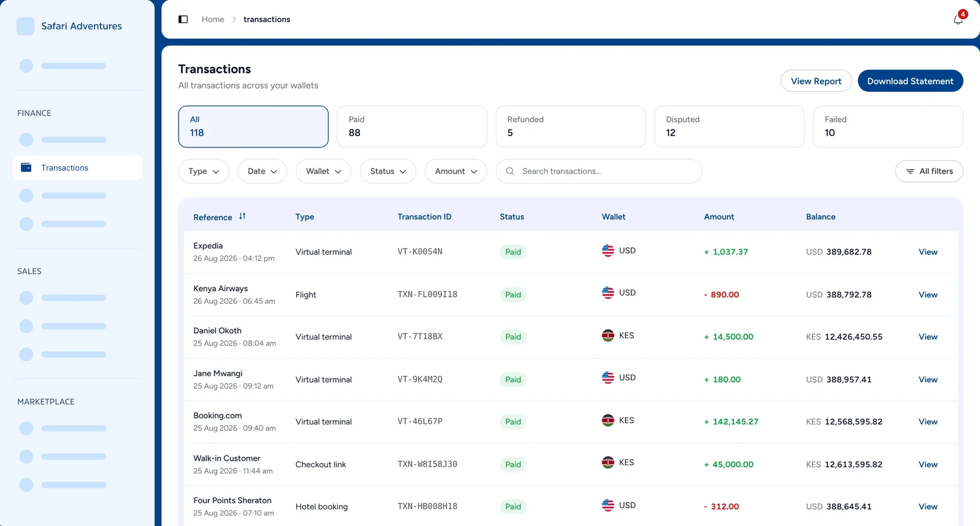Click the Transaction ID column header

coord(424,217)
